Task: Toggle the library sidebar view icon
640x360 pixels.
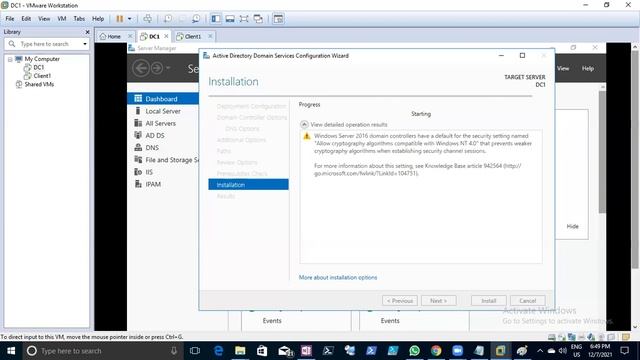Action: [x=216, y=19]
